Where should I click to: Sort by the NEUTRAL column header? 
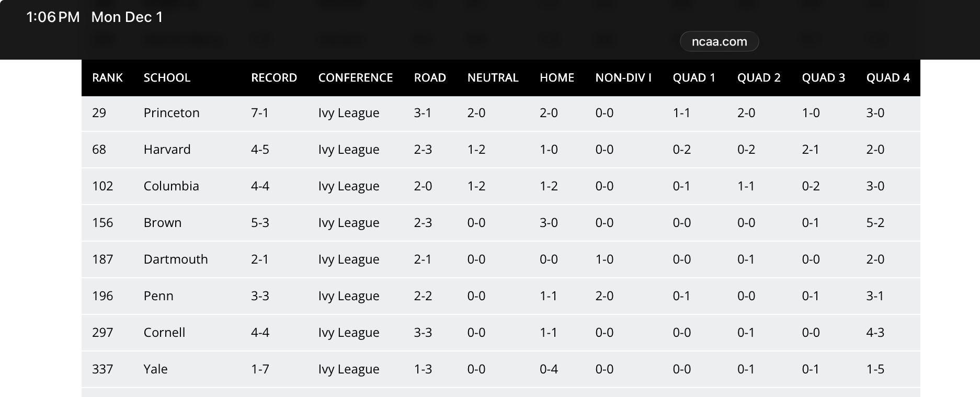click(493, 78)
